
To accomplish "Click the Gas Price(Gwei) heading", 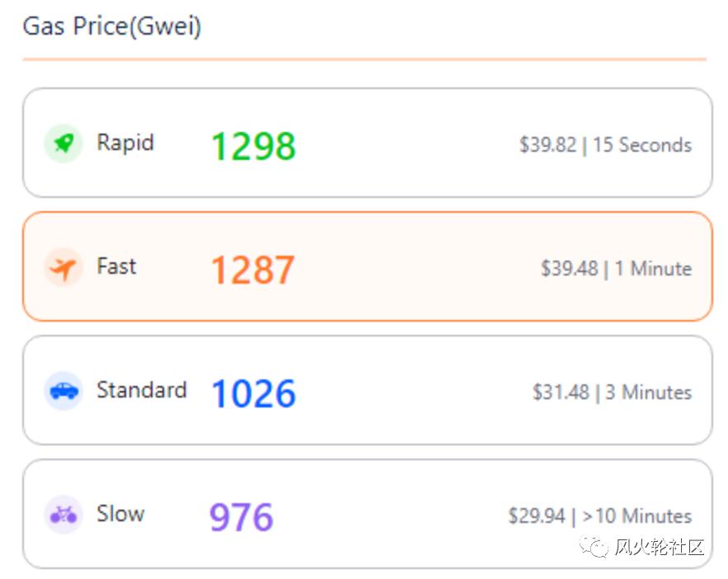I will point(112,26).
